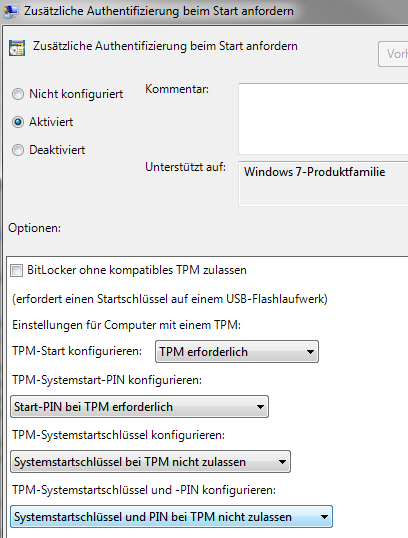Click the Unterstützt auf label
This screenshot has height=538, width=408.
point(186,167)
